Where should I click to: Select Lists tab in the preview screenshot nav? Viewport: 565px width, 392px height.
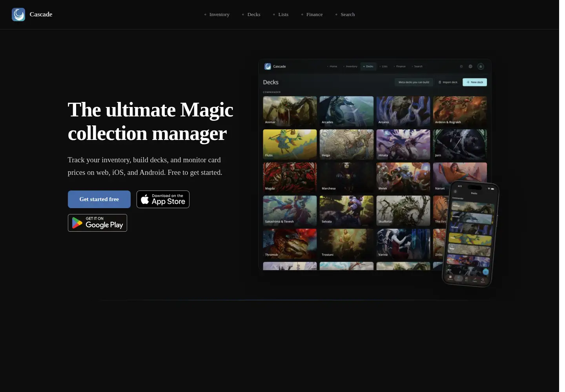pos(383,66)
